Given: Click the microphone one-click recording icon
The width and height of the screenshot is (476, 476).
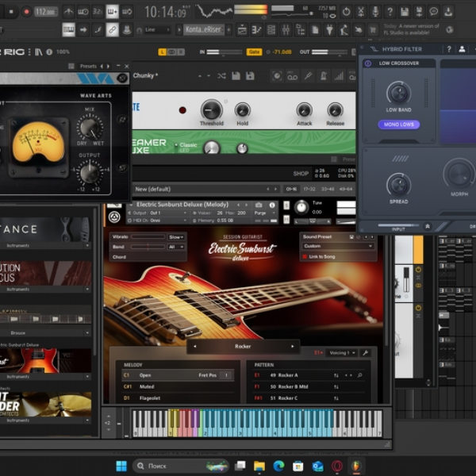Looking at the screenshot, I should pos(375,12).
